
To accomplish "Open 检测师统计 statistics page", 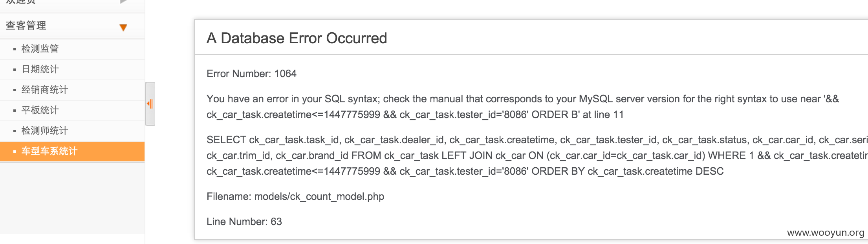I will pyautogui.click(x=72, y=131).
